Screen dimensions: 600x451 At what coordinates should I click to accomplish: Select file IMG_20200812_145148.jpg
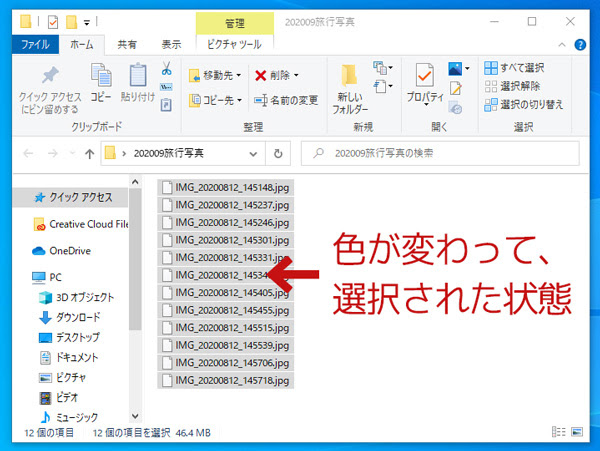225,188
